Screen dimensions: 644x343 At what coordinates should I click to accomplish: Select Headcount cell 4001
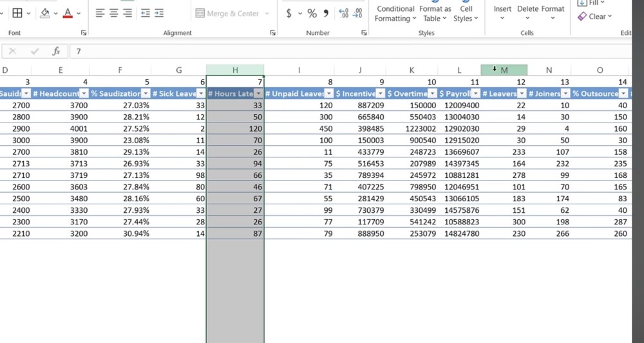tap(61, 129)
